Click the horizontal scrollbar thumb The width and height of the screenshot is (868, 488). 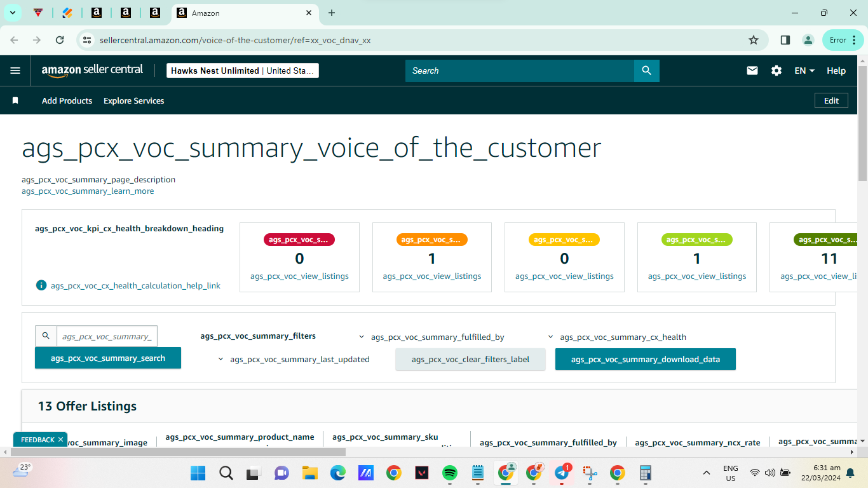point(178,452)
